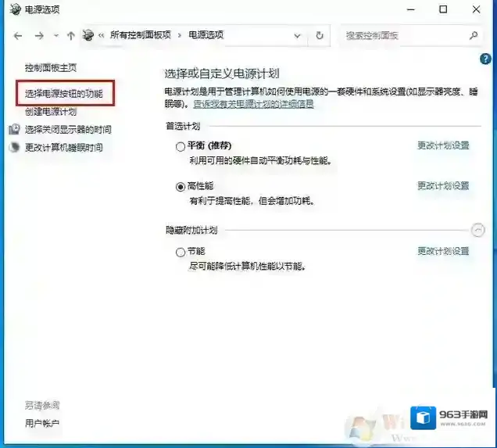
Task: Refresh the 电源选项 page
Action: coord(320,35)
